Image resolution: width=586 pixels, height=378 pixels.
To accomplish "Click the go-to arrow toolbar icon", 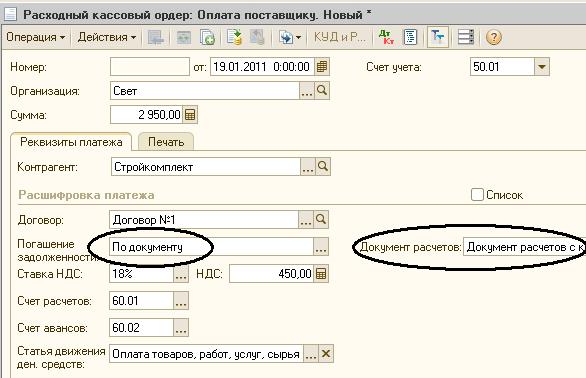I will (290, 37).
